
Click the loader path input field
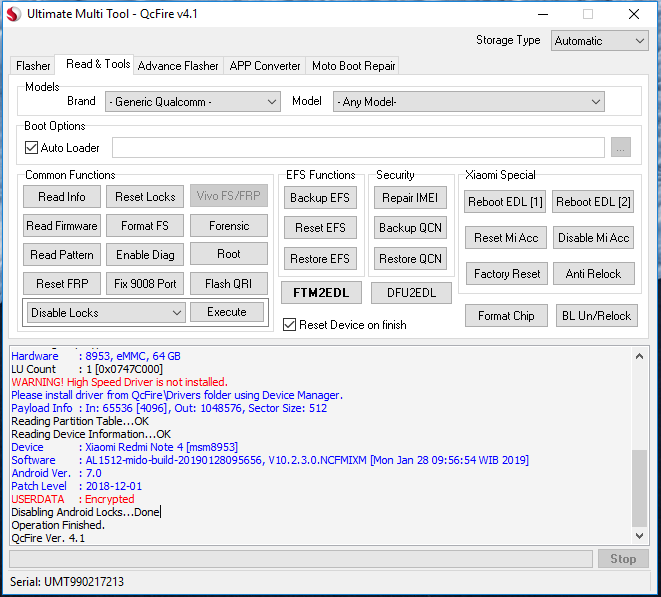point(358,147)
